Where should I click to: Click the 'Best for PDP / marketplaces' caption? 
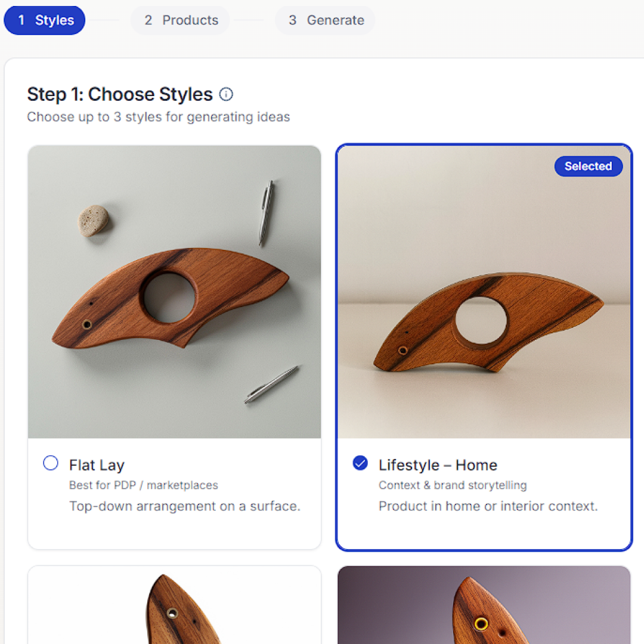(x=143, y=485)
